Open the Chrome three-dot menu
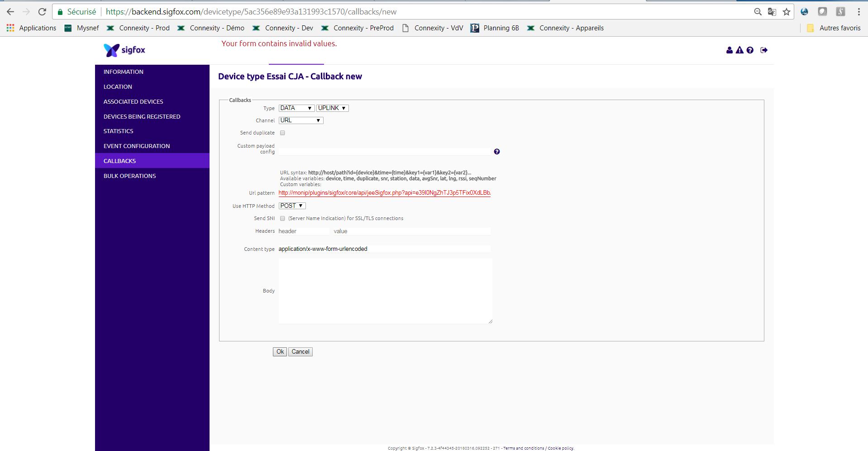868x451 pixels. click(858, 12)
